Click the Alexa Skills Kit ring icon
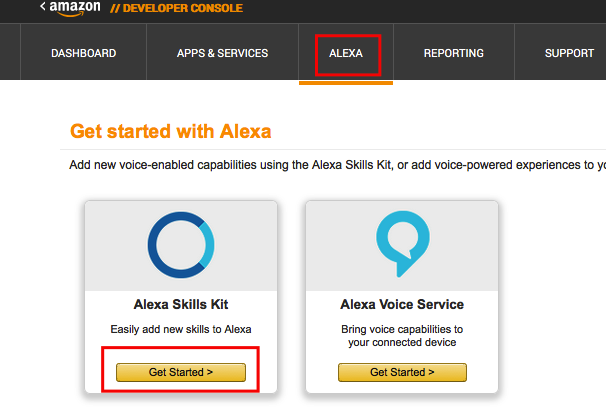Screen dimensions: 606x420 click(x=181, y=245)
